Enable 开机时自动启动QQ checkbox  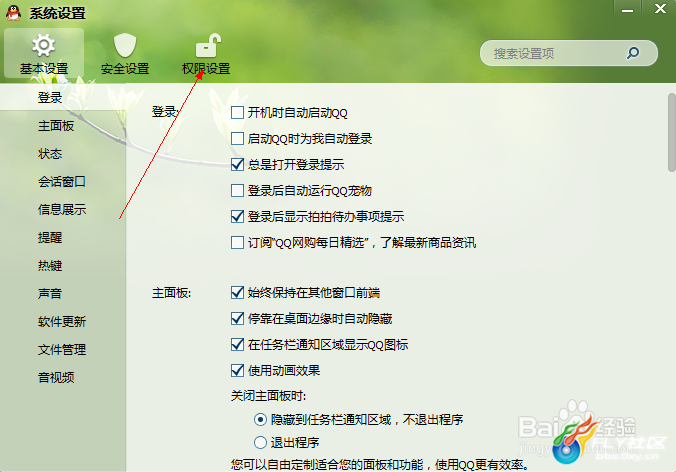(x=237, y=113)
